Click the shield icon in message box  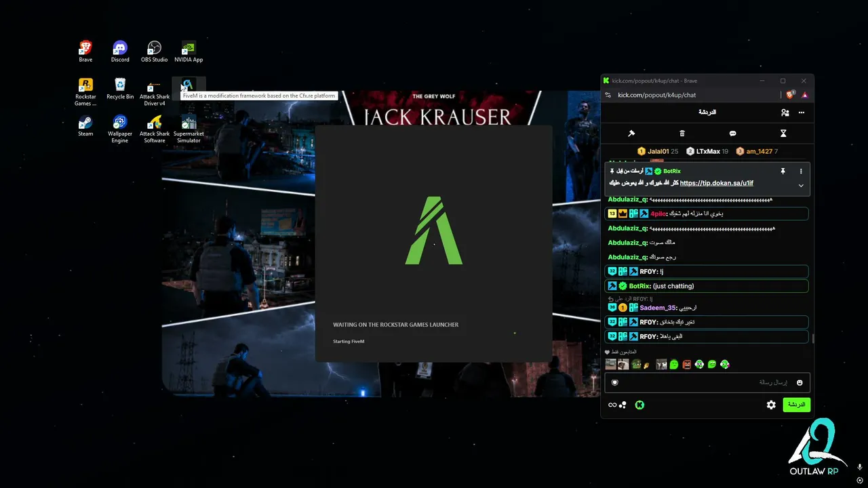[x=615, y=382]
